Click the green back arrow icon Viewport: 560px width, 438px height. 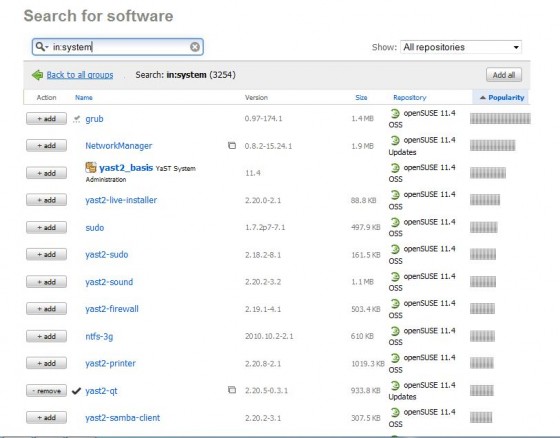[37, 75]
